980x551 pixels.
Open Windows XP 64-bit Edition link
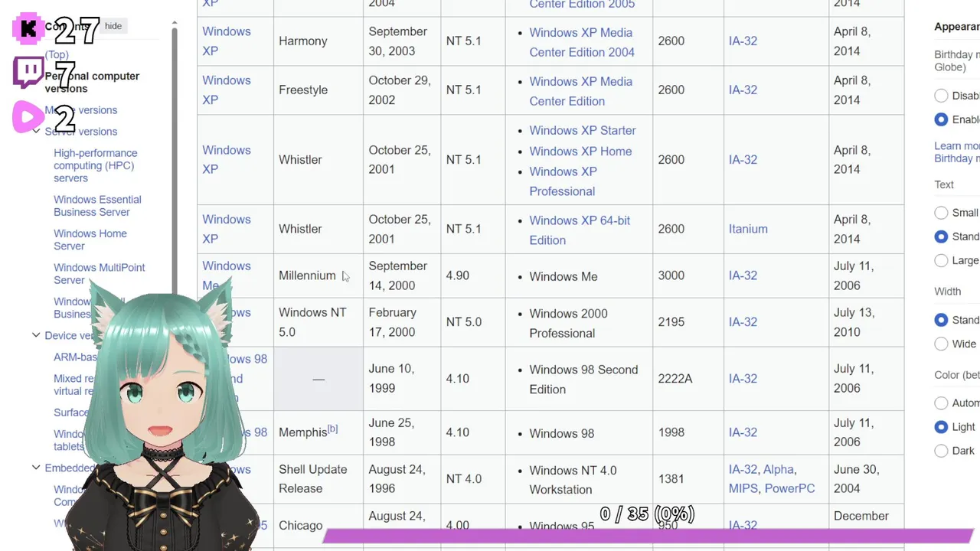click(580, 230)
